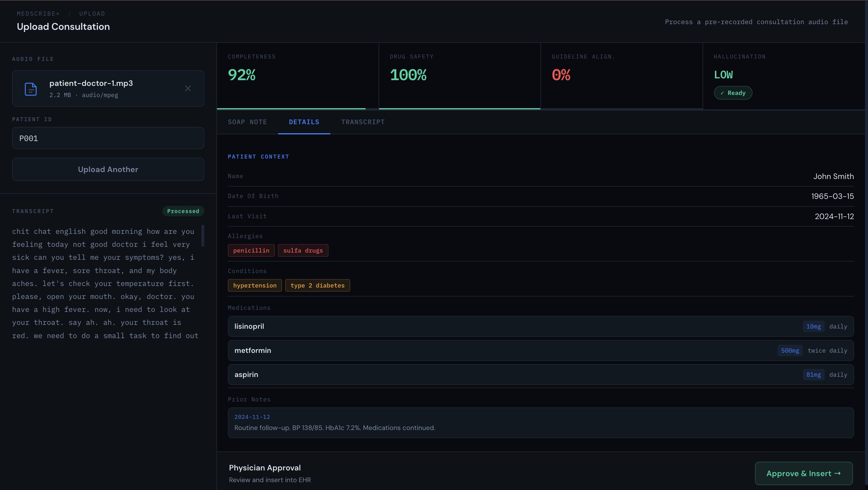Viewport: 868px width, 490px height.
Task: Open the Transcript tab
Action: (x=363, y=122)
